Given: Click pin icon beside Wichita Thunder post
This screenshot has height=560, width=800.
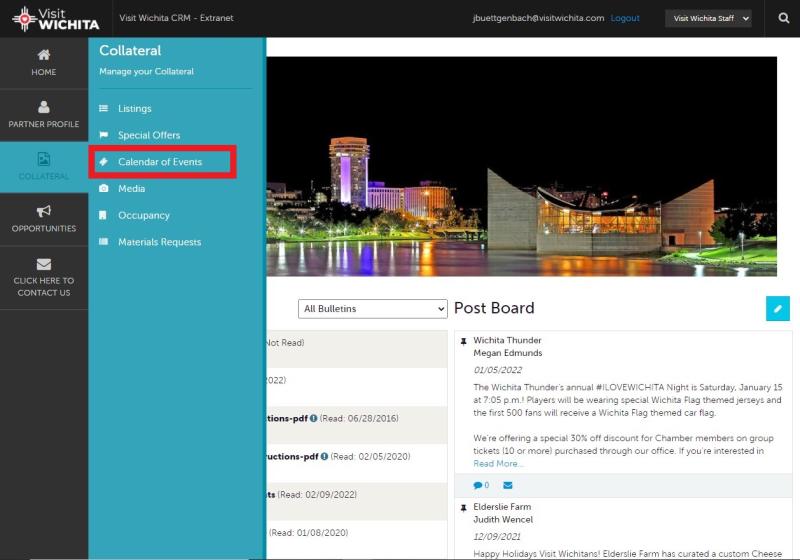Looking at the screenshot, I should 463,341.
